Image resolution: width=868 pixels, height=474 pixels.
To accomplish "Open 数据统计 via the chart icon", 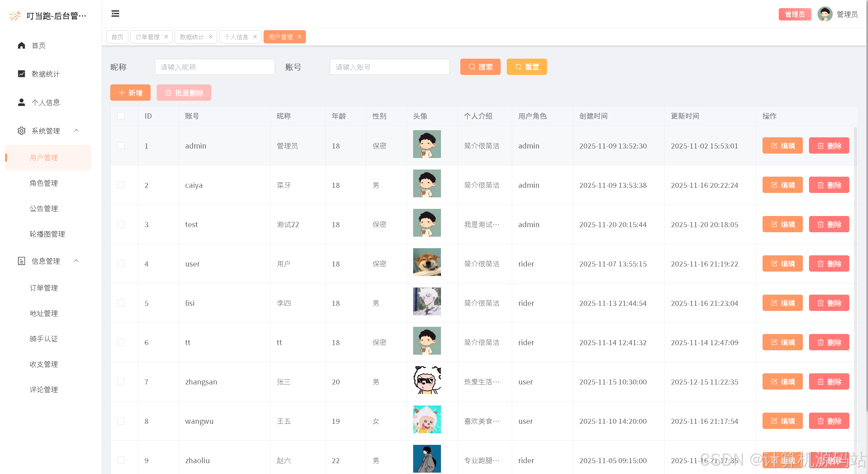I will (x=21, y=74).
